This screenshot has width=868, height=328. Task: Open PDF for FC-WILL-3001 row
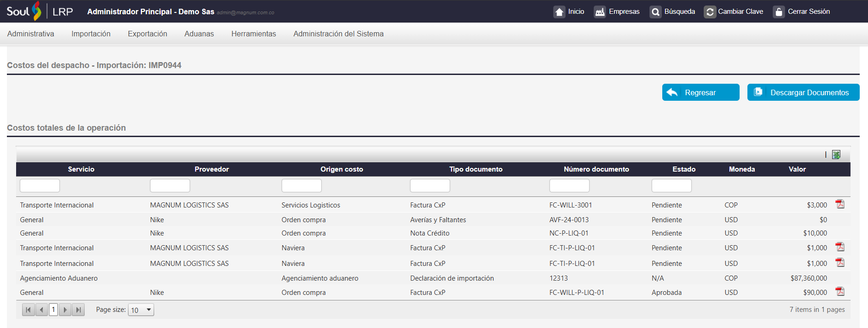pos(840,204)
